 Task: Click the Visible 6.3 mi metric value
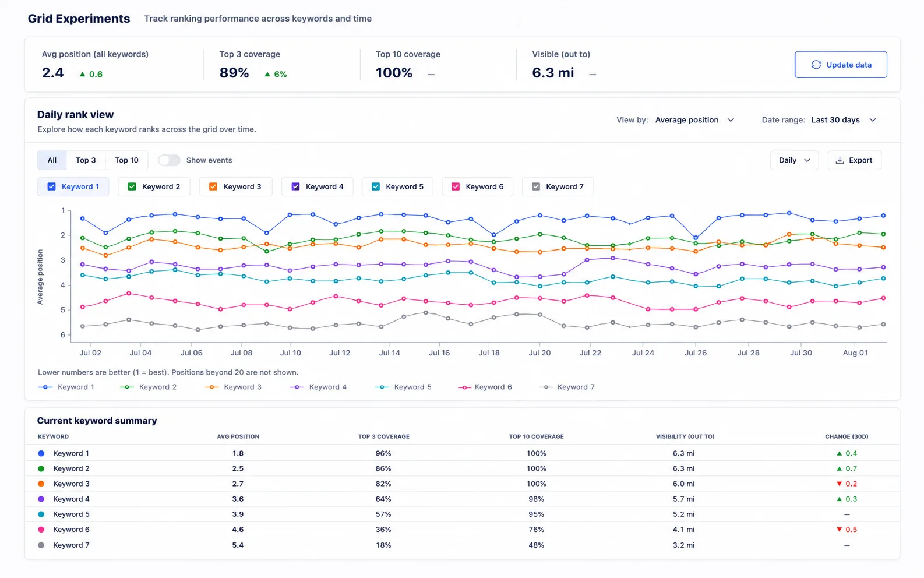pos(553,73)
